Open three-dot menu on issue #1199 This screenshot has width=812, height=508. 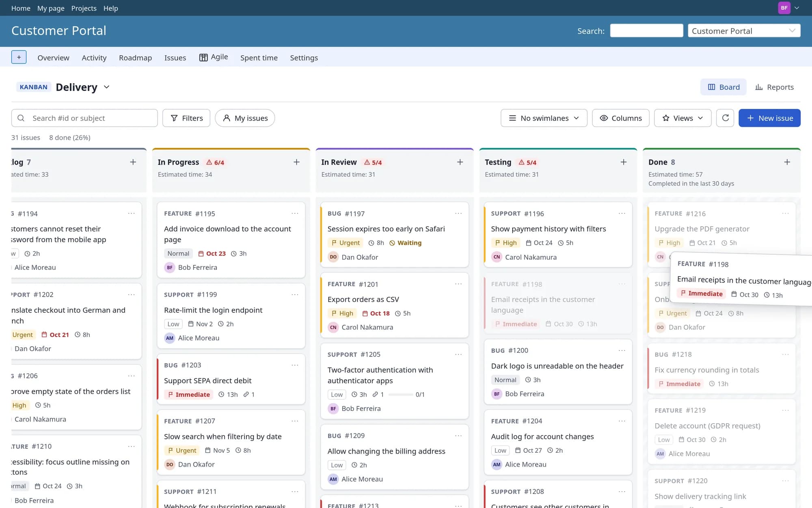tap(295, 295)
